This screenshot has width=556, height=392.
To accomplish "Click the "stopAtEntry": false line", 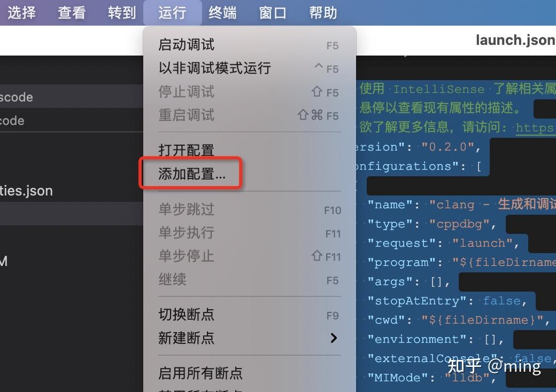I will 447,301.
